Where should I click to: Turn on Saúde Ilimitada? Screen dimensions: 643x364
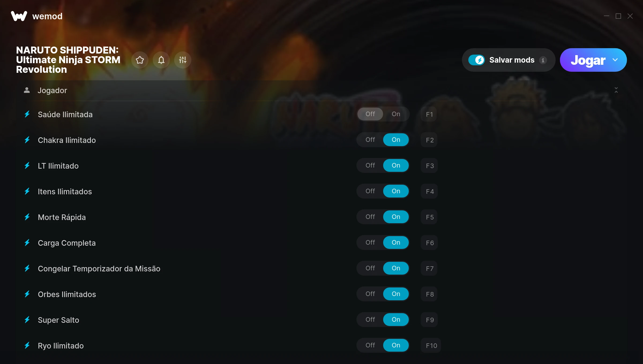[396, 114]
